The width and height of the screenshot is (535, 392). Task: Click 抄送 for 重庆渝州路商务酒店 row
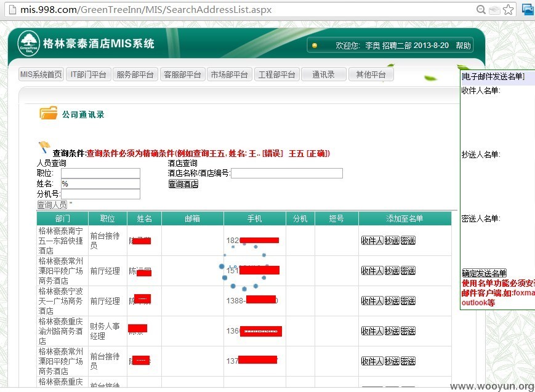coord(392,331)
